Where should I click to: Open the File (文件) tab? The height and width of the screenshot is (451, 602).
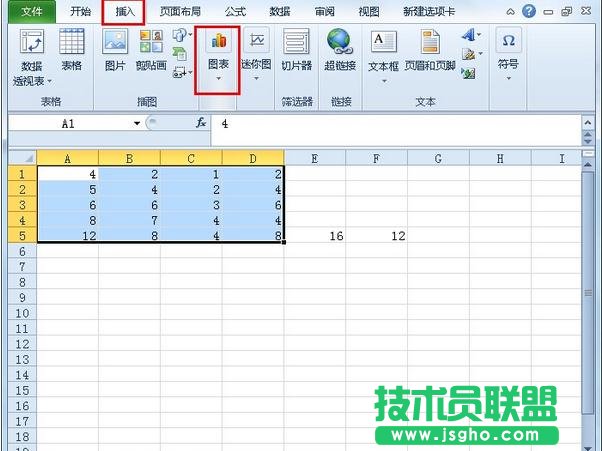(x=32, y=12)
